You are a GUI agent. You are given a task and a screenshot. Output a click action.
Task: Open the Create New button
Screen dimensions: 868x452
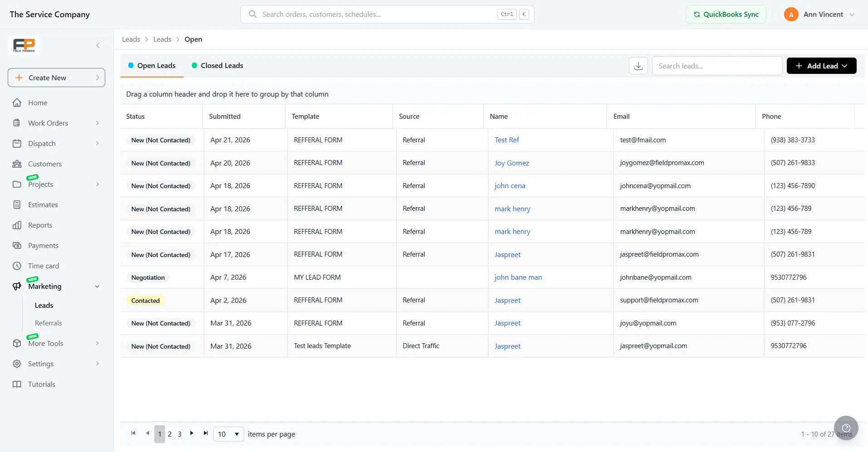click(57, 78)
